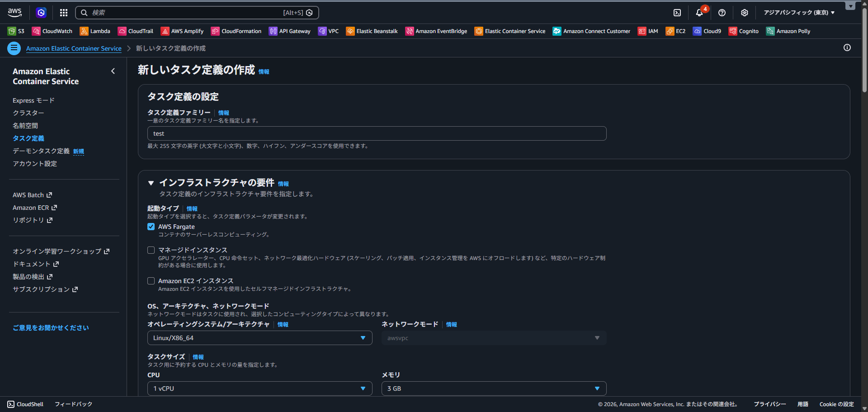Open 情報 link beside ネットワークモード

452,325
